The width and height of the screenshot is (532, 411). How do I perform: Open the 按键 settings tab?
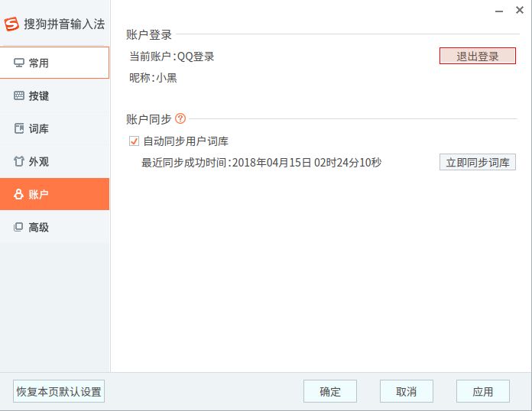point(54,95)
